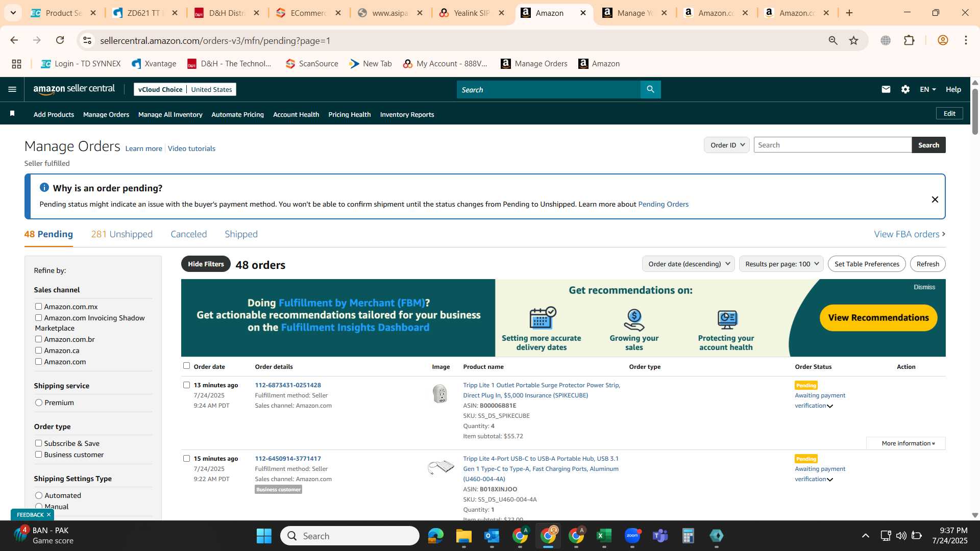980x551 pixels.
Task: Check the Amazon.com.br sales channel
Action: click(38, 339)
